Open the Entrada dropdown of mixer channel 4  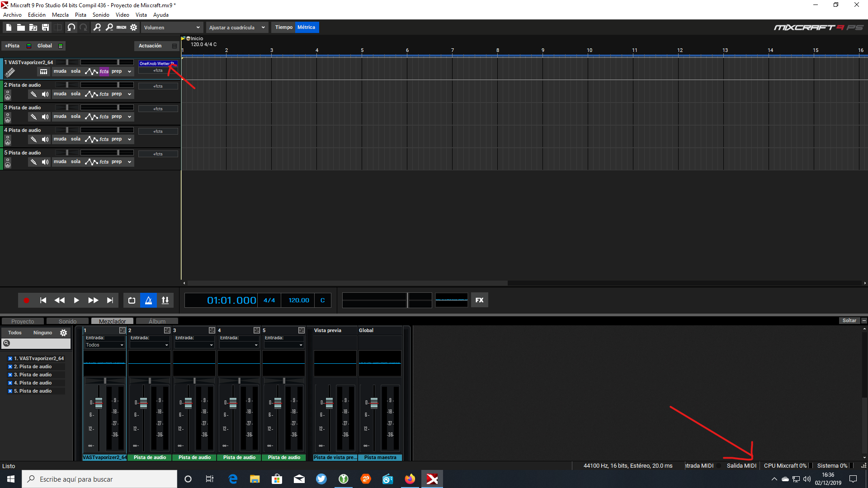click(x=239, y=345)
